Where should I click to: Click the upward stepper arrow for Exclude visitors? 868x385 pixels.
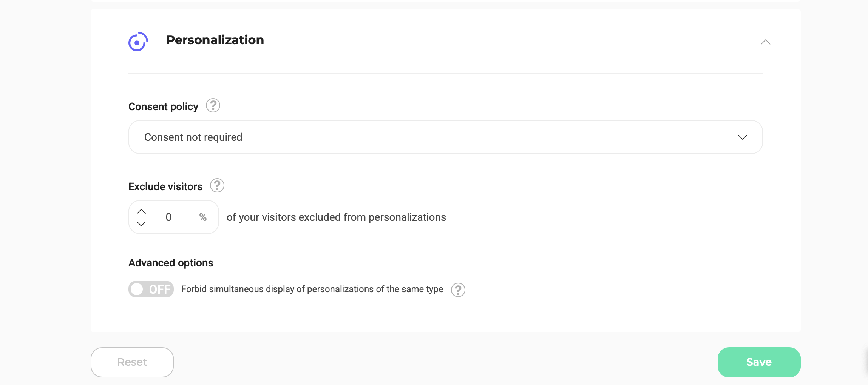[x=142, y=211]
